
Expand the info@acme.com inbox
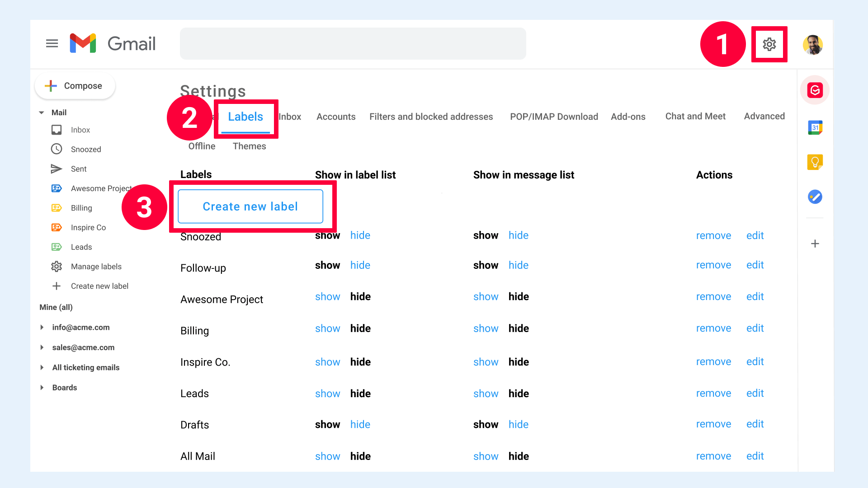pos(42,327)
